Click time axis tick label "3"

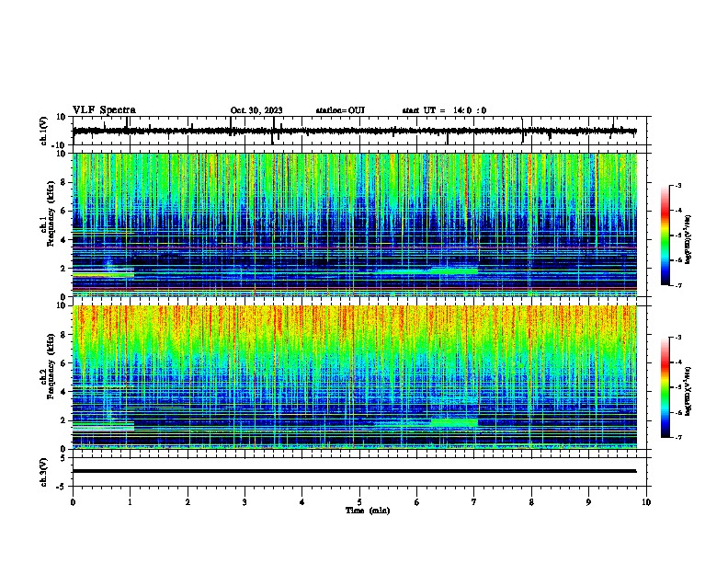tap(245, 502)
